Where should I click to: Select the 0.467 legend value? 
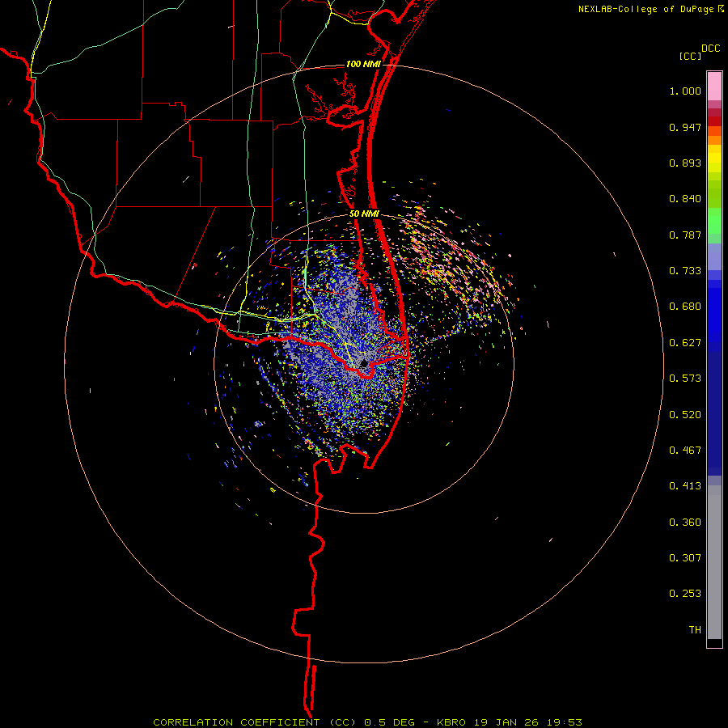685,451
